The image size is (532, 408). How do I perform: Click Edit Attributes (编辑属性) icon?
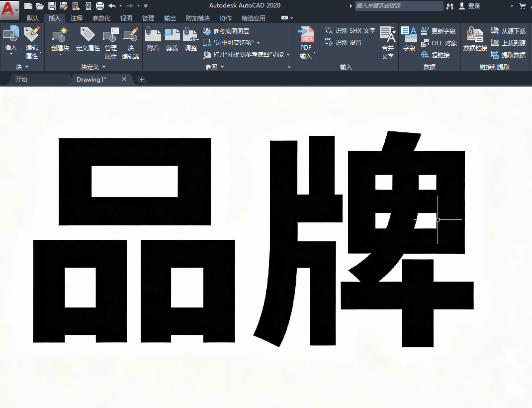(31, 35)
